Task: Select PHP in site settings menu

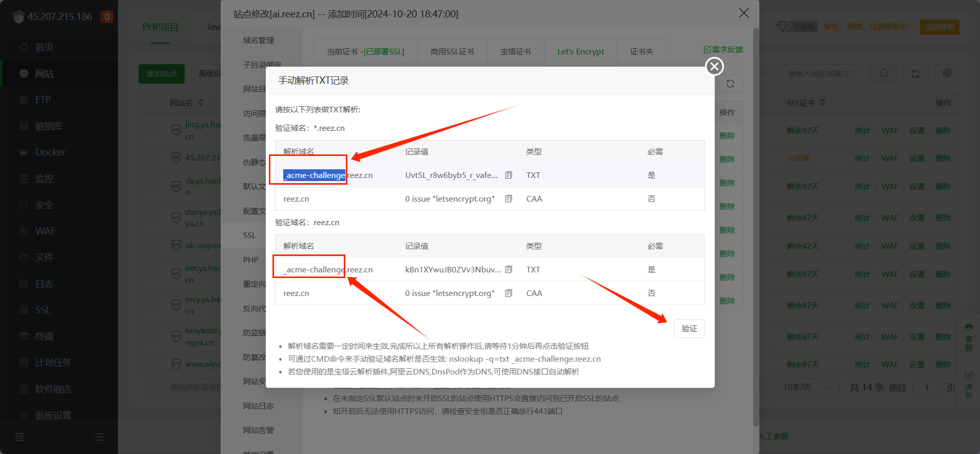Action: [250, 260]
